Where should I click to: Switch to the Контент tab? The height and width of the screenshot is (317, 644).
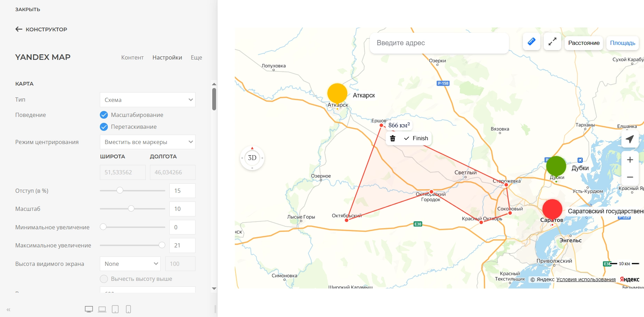coord(132,57)
